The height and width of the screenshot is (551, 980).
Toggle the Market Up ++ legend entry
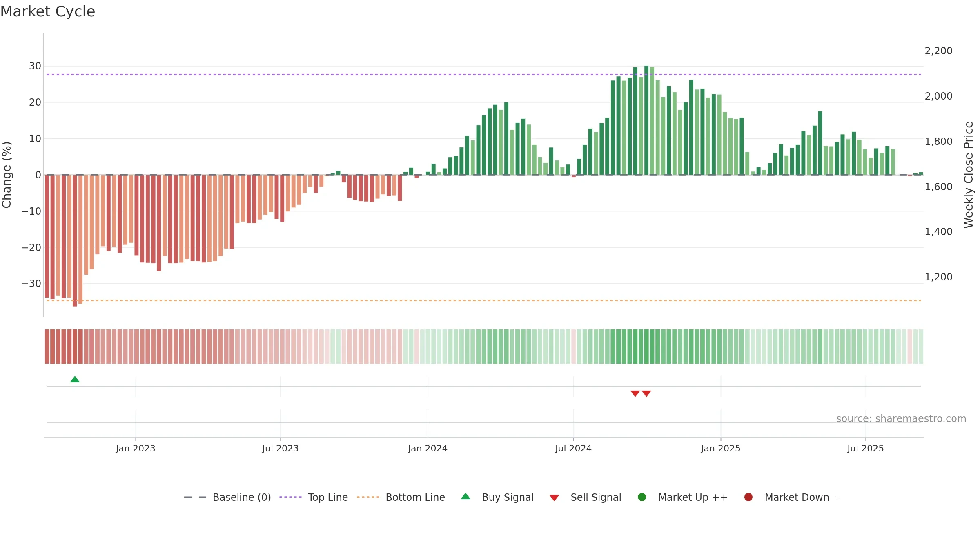coord(683,497)
